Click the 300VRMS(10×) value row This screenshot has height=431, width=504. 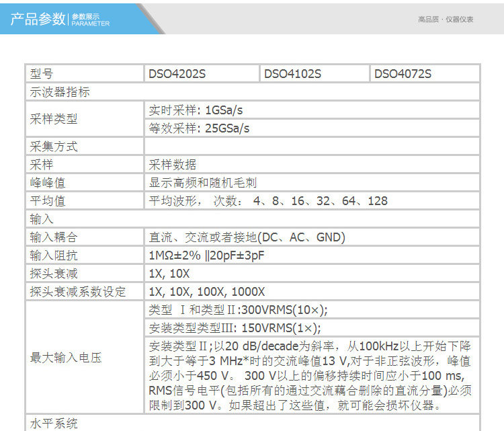(312, 310)
